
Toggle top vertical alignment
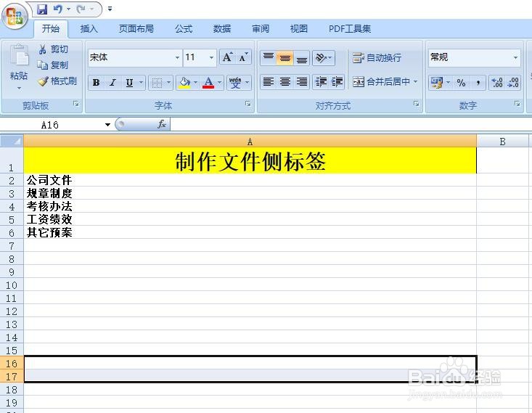click(269, 57)
